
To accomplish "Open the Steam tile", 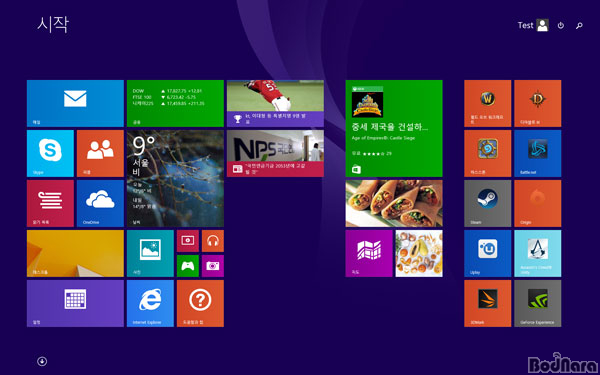I will [488, 204].
